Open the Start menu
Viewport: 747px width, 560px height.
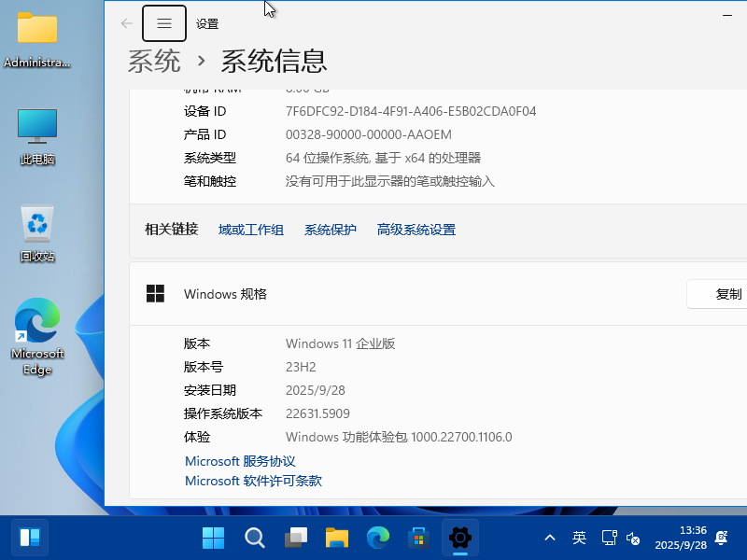[x=213, y=538]
